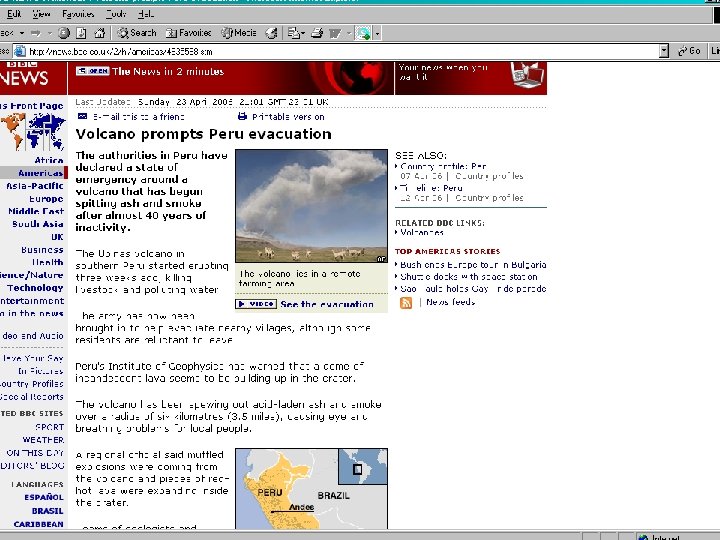The width and height of the screenshot is (720, 540).
Task: Go to the Home page icon
Action: point(99,33)
